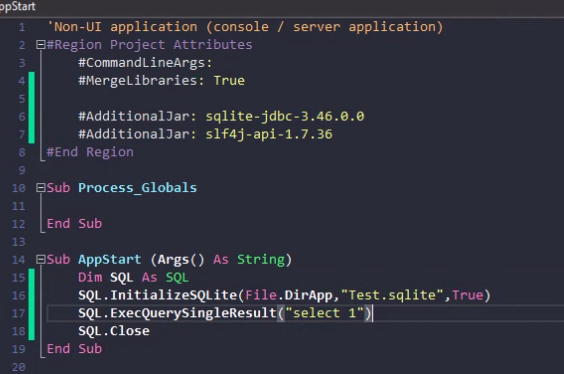Click the green SQL type name

point(177,277)
